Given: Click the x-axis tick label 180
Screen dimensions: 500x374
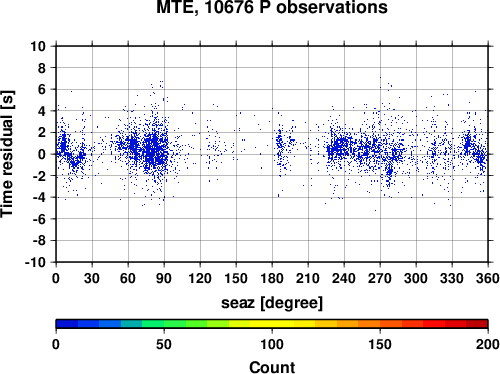Looking at the screenshot, I should click(x=272, y=278).
